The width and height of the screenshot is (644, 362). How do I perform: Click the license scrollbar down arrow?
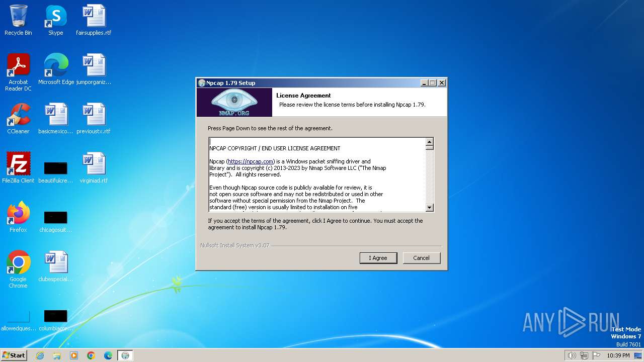point(429,207)
